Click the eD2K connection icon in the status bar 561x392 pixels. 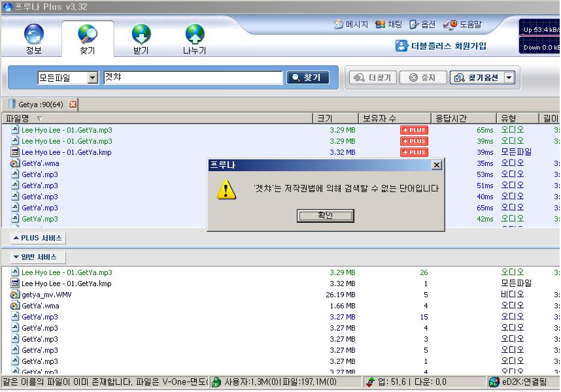[x=494, y=382]
